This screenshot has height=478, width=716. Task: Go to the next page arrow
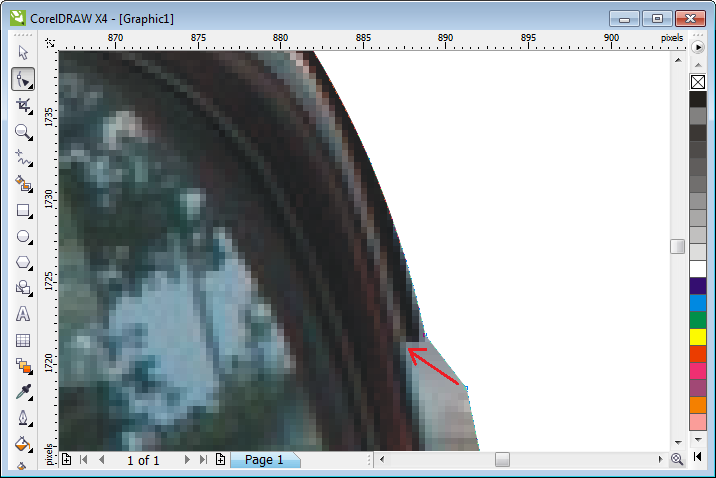[186, 460]
